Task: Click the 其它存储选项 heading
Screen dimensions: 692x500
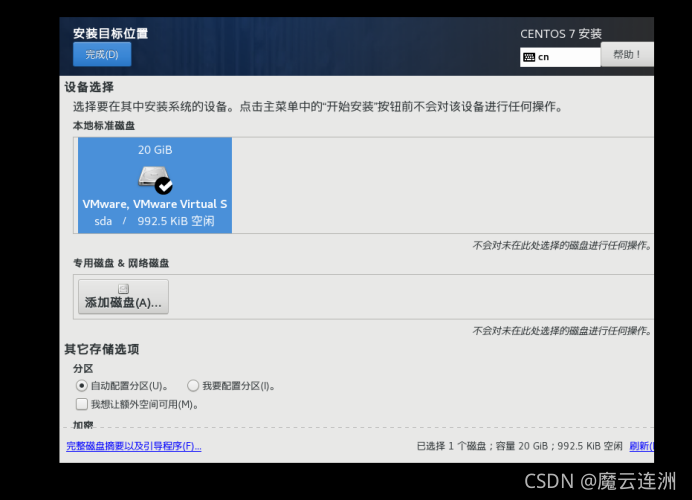Action: pyautogui.click(x=102, y=349)
